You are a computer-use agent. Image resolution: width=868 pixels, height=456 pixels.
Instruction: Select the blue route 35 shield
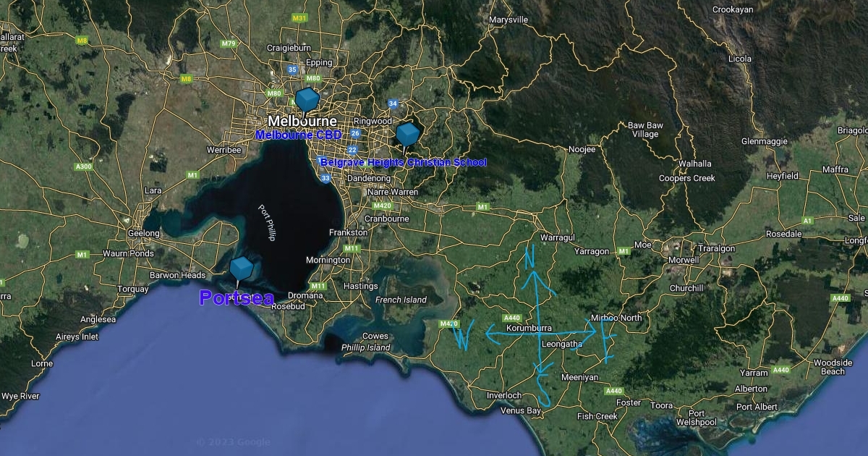tap(292, 69)
